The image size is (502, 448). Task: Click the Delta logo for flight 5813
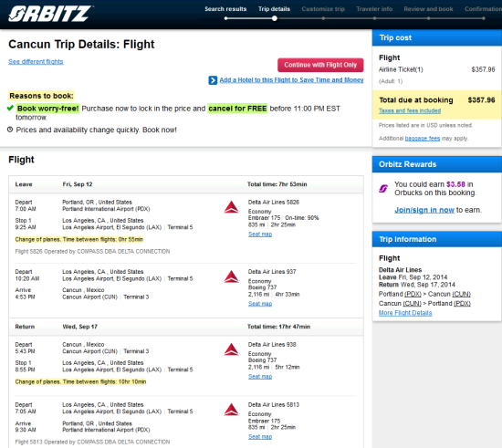231,410
